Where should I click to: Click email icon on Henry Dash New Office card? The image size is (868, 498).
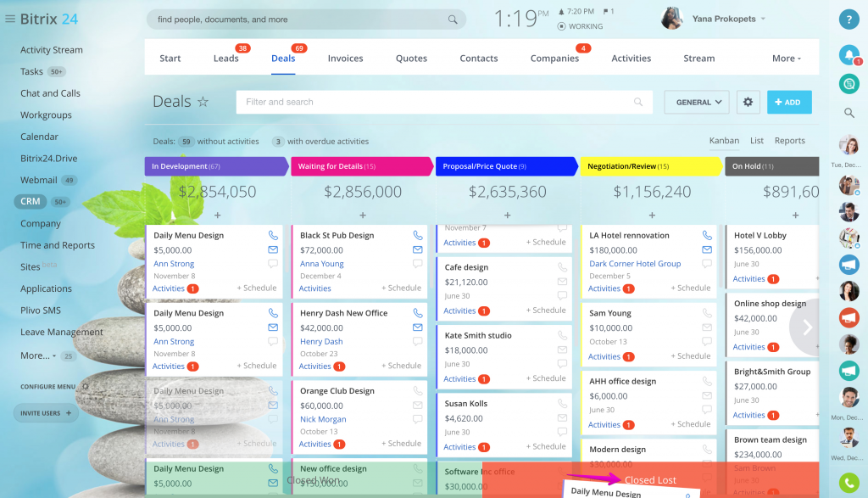(x=418, y=327)
